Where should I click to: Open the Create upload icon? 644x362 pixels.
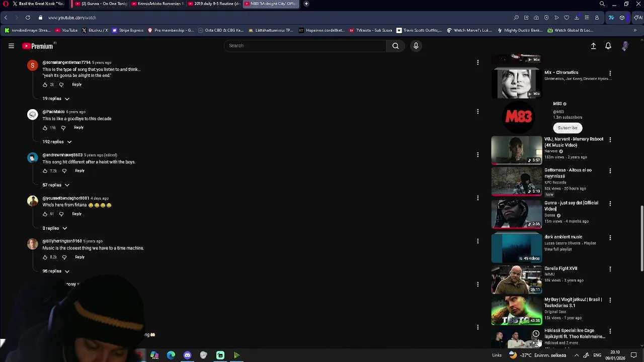click(593, 46)
